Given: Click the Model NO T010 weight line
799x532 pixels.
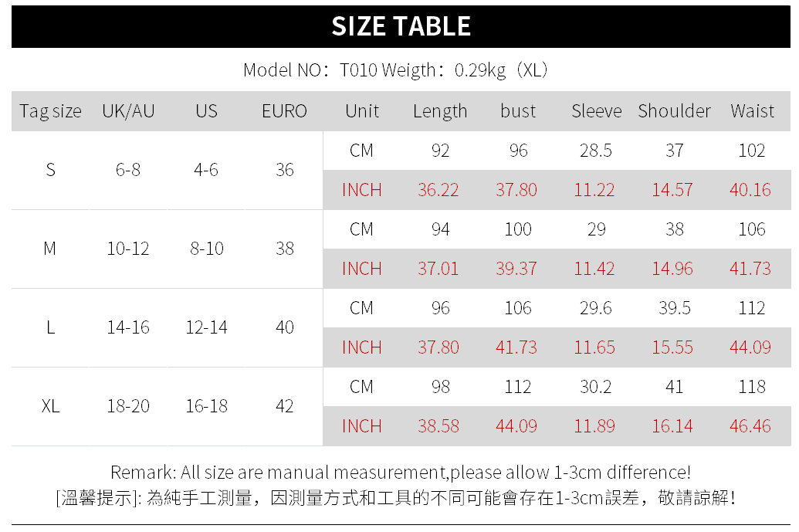Looking at the screenshot, I should (x=395, y=70).
